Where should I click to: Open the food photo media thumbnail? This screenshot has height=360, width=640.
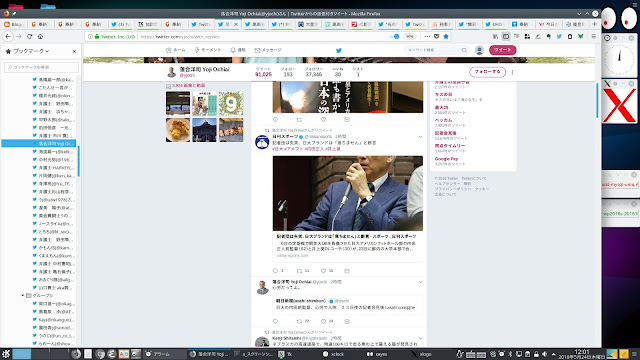(x=178, y=130)
